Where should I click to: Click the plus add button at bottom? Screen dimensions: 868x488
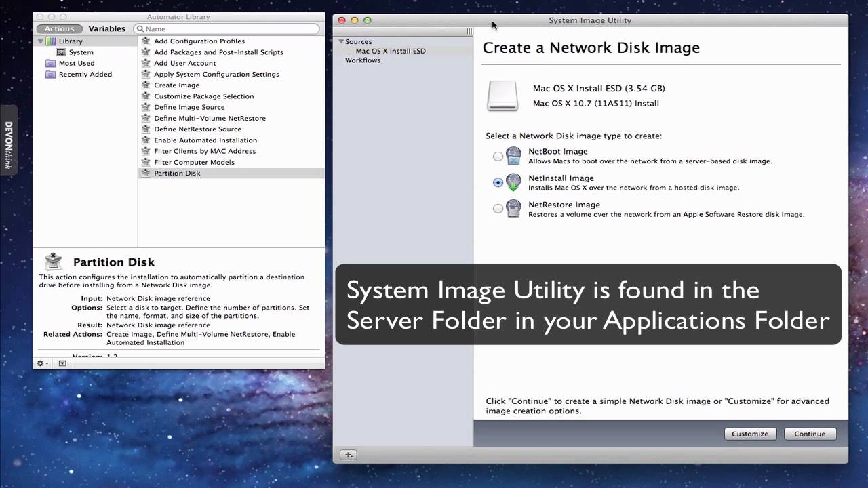click(348, 455)
